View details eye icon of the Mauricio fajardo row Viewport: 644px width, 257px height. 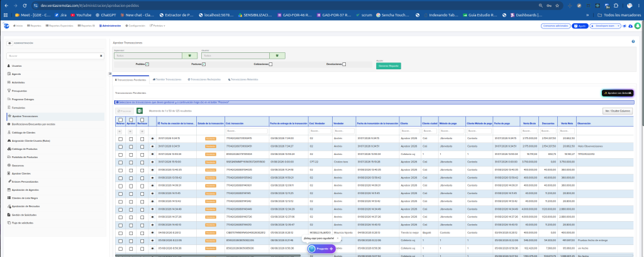point(152,232)
